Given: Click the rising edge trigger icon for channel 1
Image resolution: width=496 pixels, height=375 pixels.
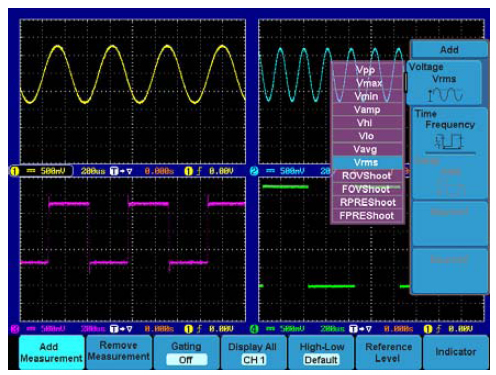Looking at the screenshot, I should (199, 171).
